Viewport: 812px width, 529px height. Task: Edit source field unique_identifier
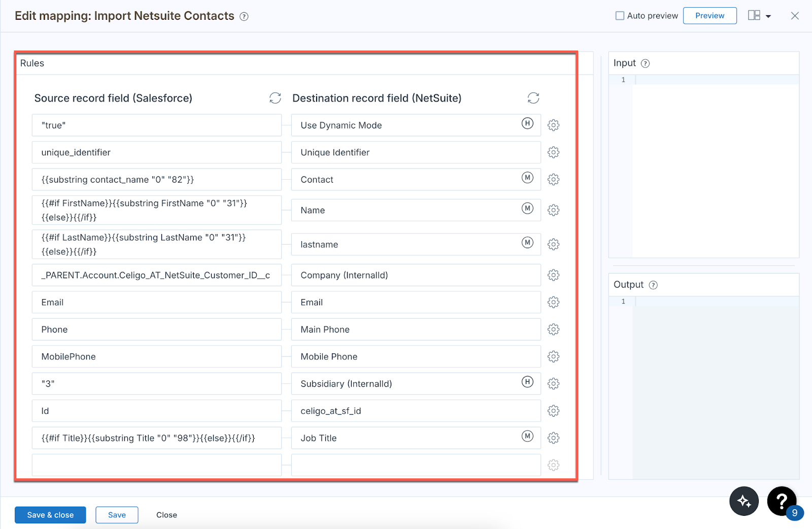click(x=156, y=152)
